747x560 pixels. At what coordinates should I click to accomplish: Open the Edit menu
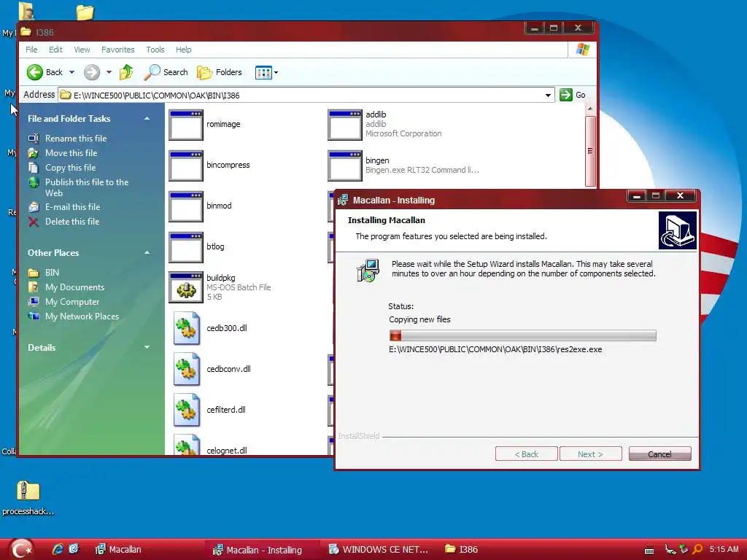(55, 50)
